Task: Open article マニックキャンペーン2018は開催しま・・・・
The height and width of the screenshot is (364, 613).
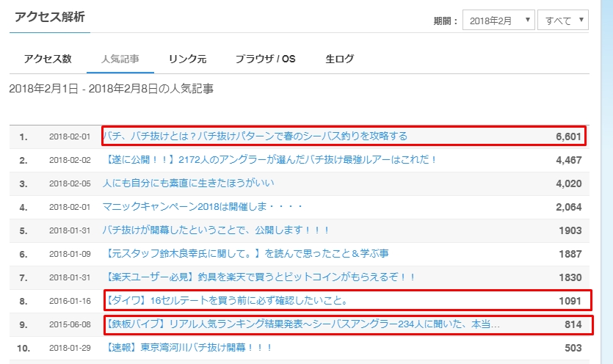Action: [x=202, y=206]
